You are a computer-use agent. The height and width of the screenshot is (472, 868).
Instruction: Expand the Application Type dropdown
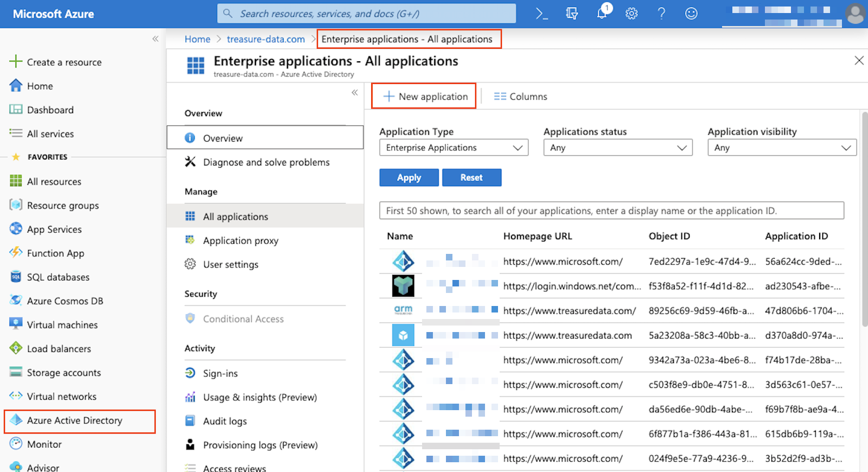tap(454, 148)
